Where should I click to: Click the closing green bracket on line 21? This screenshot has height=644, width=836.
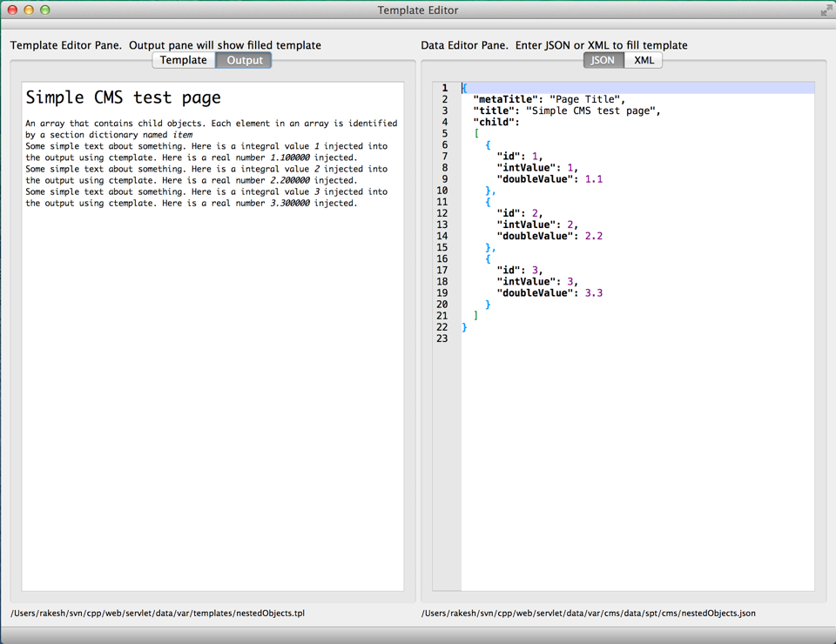[475, 316]
